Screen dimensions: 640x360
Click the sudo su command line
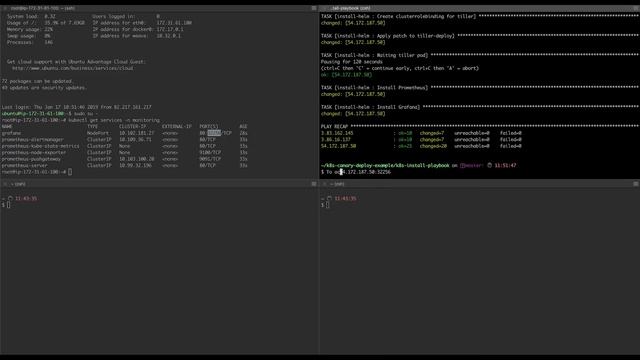click(x=50, y=113)
